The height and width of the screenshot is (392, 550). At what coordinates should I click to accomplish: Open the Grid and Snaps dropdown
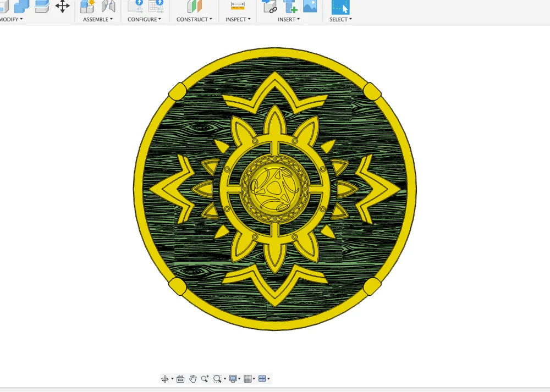click(248, 378)
